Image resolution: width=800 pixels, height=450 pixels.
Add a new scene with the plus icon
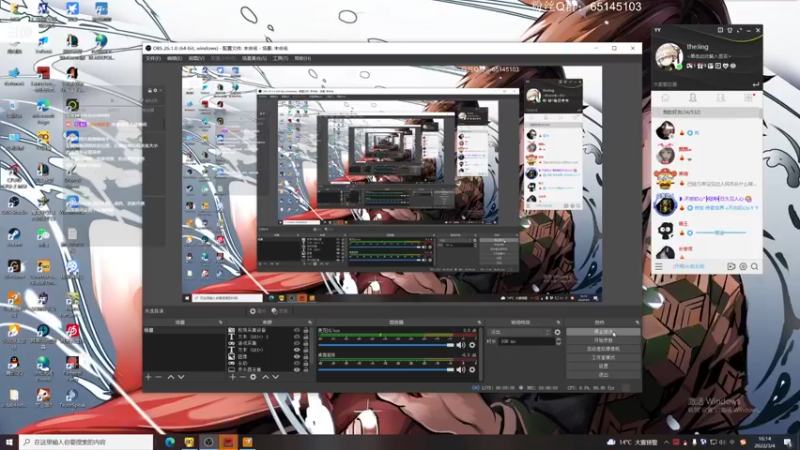[148, 377]
